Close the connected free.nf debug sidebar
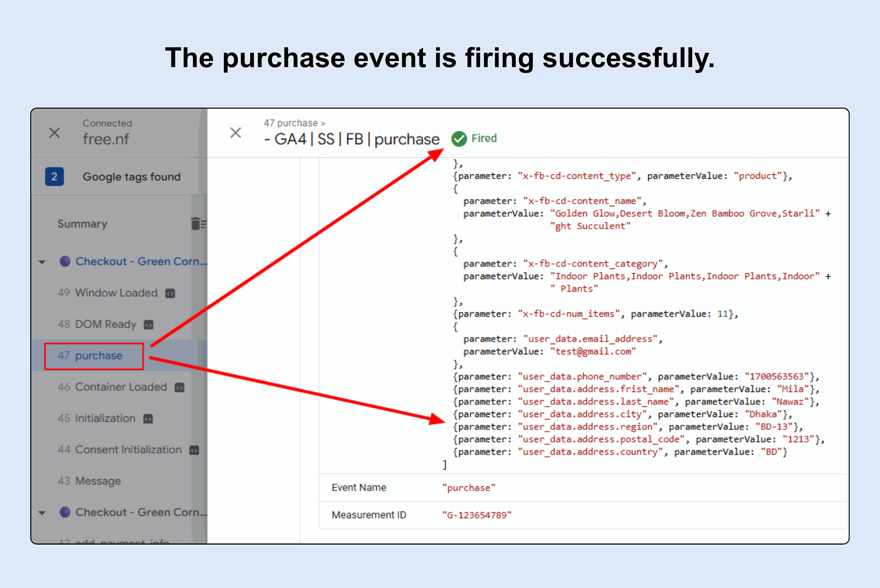This screenshot has height=588, width=880. pos(55,133)
